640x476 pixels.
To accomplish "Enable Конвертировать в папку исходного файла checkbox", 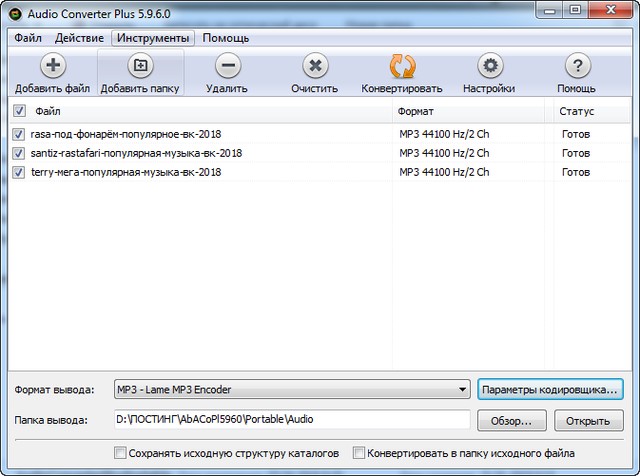I will [x=358, y=453].
